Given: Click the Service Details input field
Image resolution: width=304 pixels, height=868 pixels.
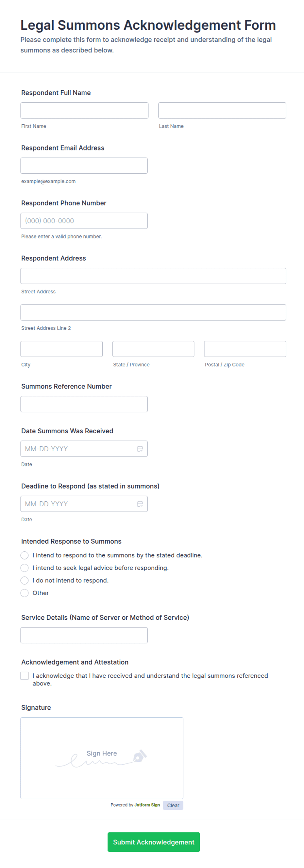Looking at the screenshot, I should click(x=84, y=635).
